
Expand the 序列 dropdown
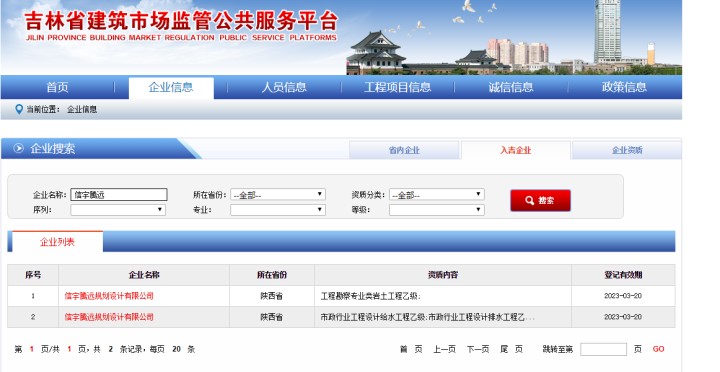(x=118, y=210)
